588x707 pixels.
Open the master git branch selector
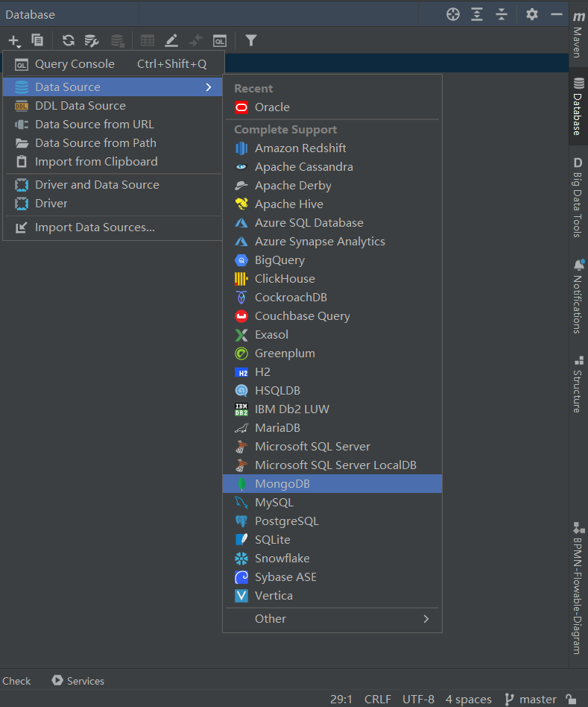point(531,699)
